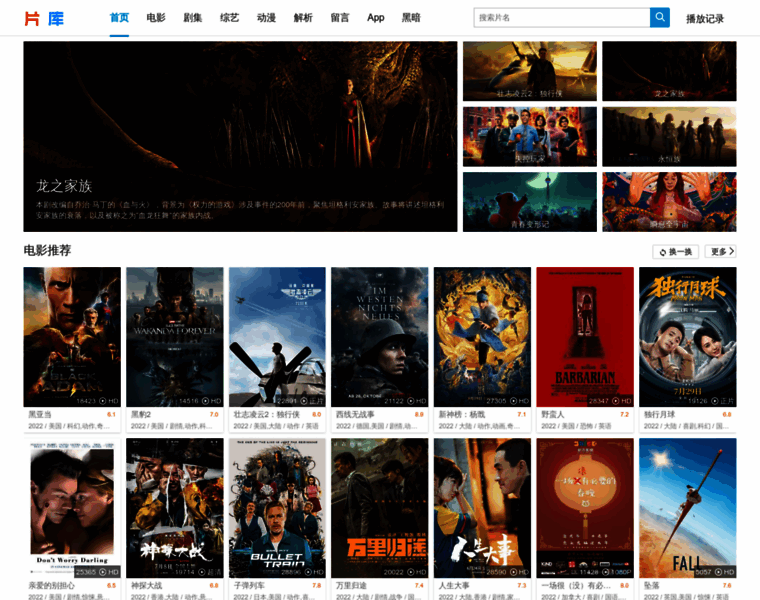The image size is (760, 600).
Task: Open the 黑亚当 movie poster
Action: click(x=72, y=336)
